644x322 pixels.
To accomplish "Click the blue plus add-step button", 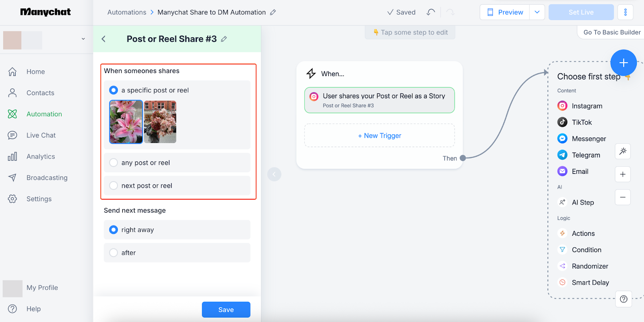I will [623, 63].
